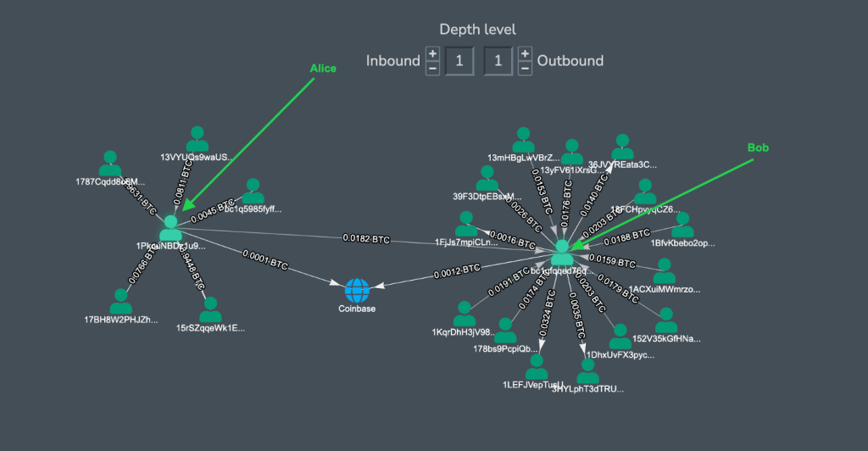Select the bc1qfqqed76q central wallet node
Screen dimensions: 868x451
pos(562,253)
